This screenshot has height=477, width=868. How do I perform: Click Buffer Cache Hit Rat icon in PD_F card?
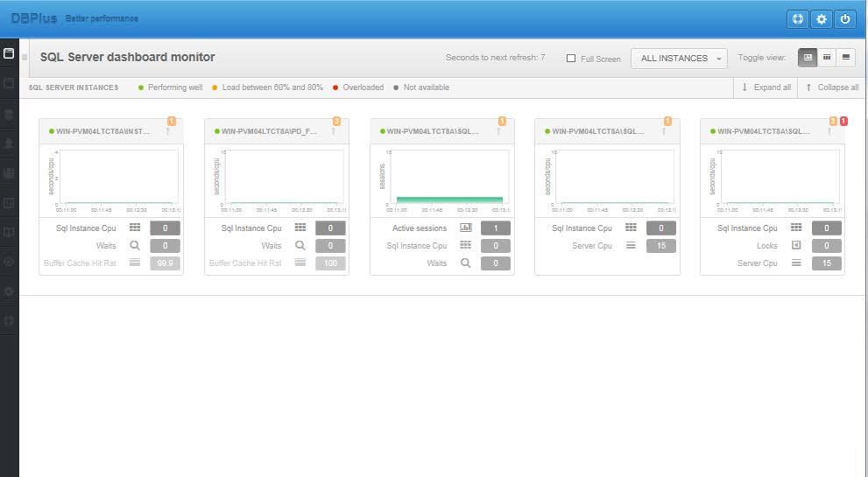300,263
